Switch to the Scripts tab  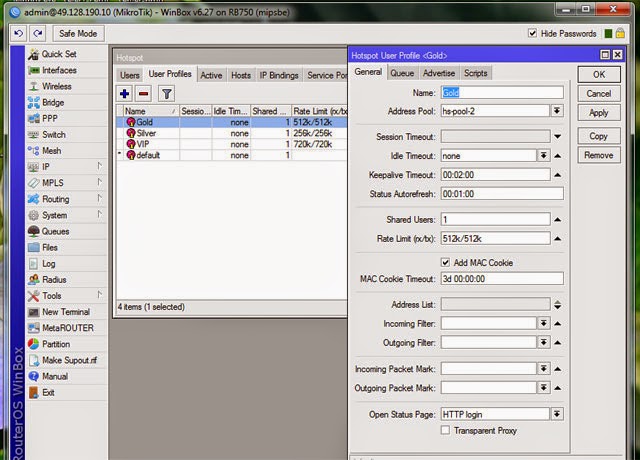click(476, 73)
